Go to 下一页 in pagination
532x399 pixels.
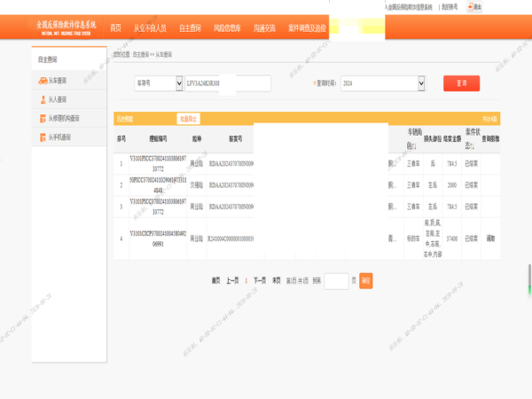(260, 280)
